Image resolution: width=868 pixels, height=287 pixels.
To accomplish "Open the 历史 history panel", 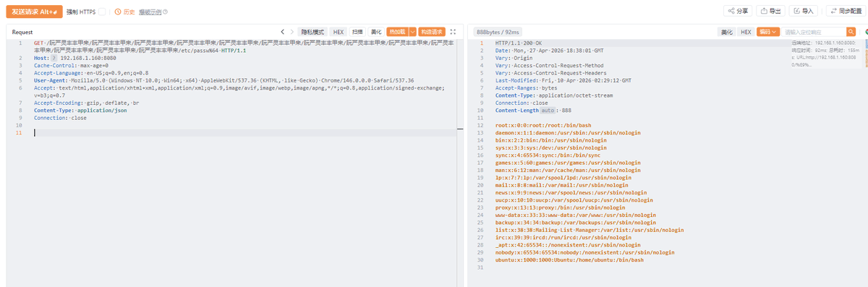I will (x=124, y=12).
